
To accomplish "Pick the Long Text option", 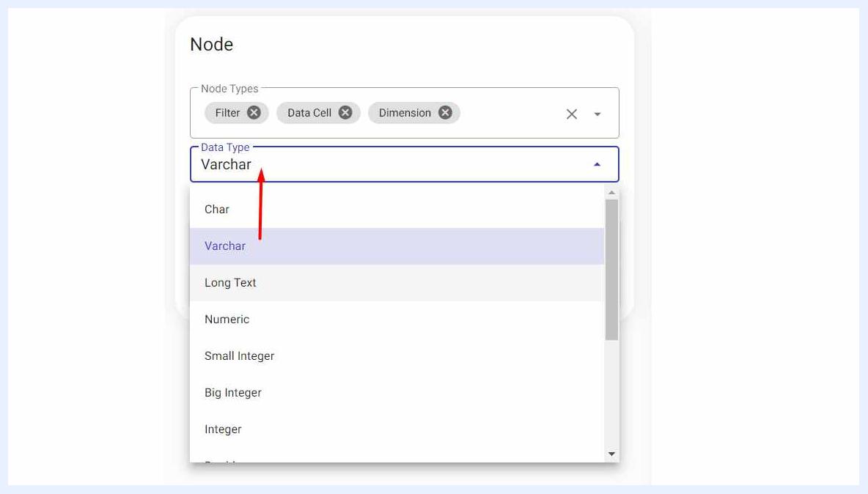I will pos(397,283).
